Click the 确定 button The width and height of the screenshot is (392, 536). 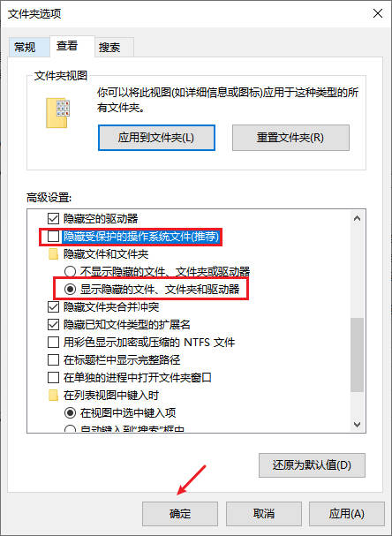tap(180, 514)
